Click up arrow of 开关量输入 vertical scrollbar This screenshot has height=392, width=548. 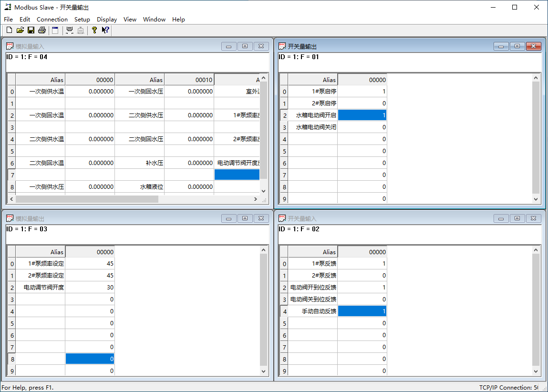tap(536, 250)
